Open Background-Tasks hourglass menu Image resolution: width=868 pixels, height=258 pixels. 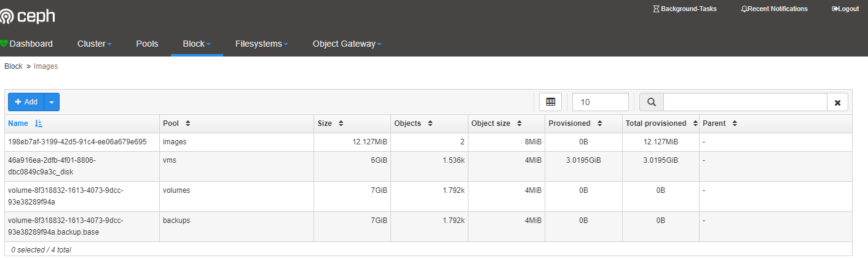(684, 9)
